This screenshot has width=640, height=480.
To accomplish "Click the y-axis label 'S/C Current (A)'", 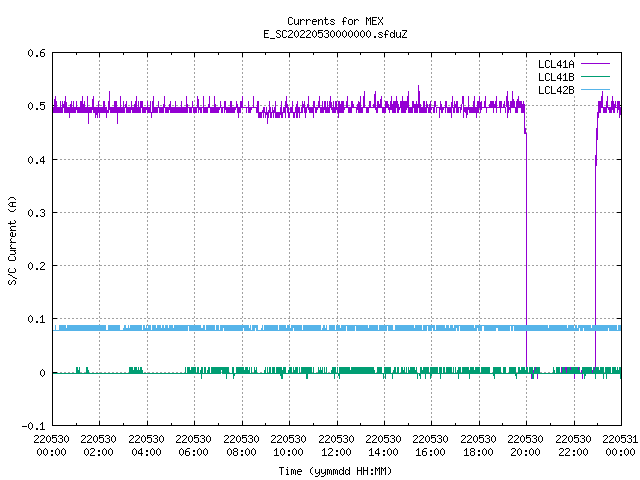I will pyautogui.click(x=13, y=241).
